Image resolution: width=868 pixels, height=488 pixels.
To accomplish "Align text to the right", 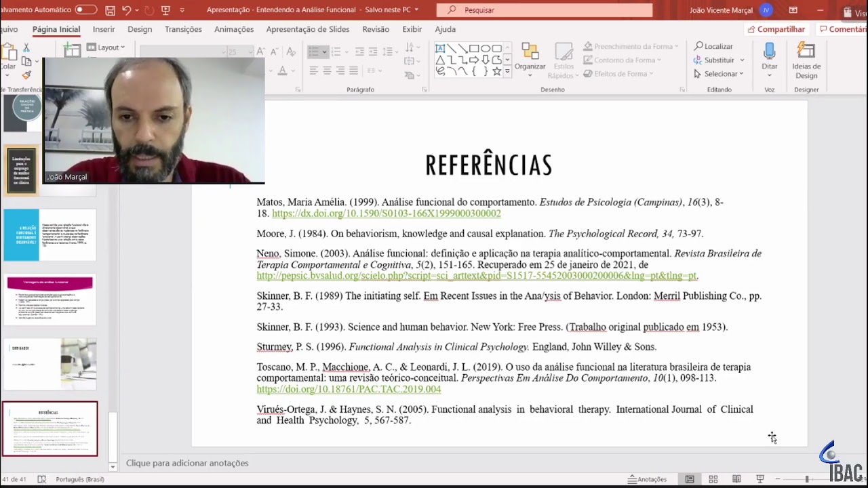I will 341,70.
